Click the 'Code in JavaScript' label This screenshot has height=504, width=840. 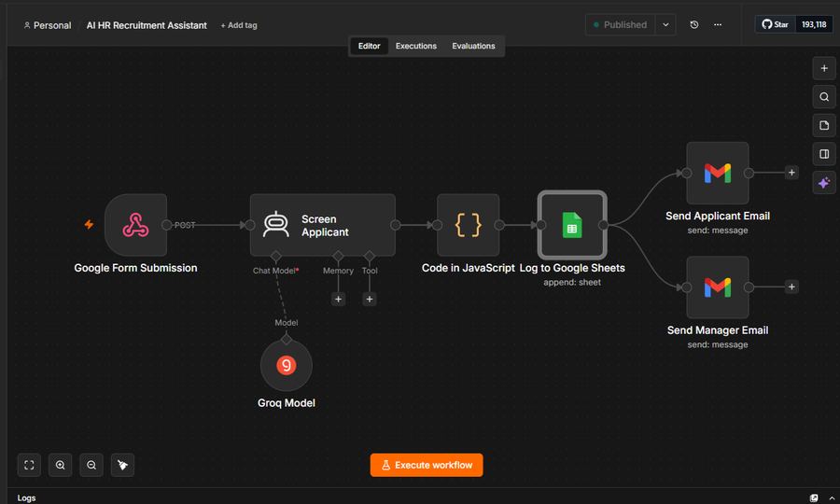(x=469, y=268)
